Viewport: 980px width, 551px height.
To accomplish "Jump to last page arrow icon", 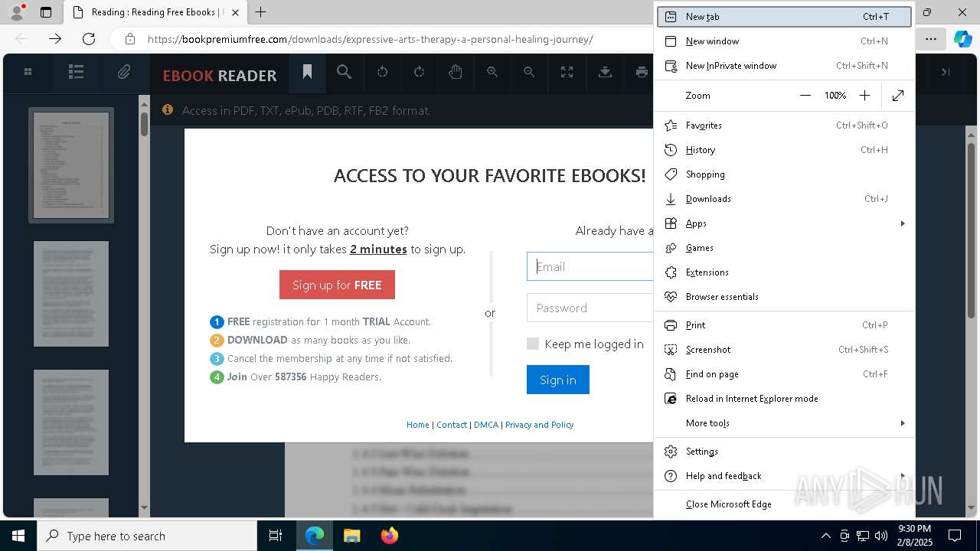I will [946, 72].
